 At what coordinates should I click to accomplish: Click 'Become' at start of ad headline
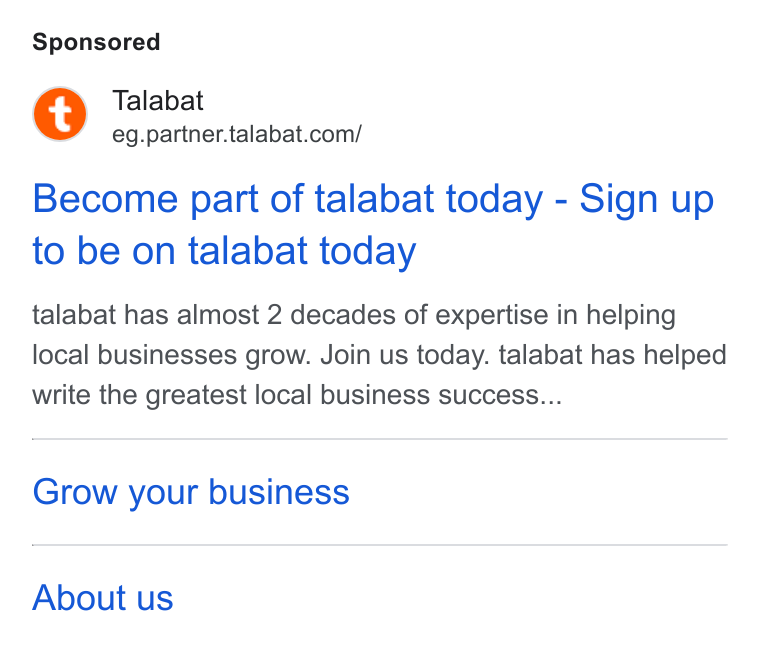click(105, 199)
